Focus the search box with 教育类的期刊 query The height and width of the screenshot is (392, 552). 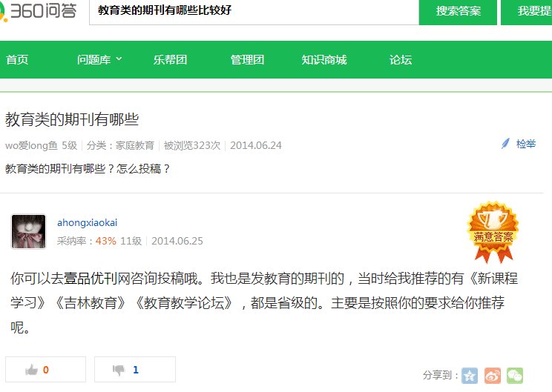(x=254, y=12)
